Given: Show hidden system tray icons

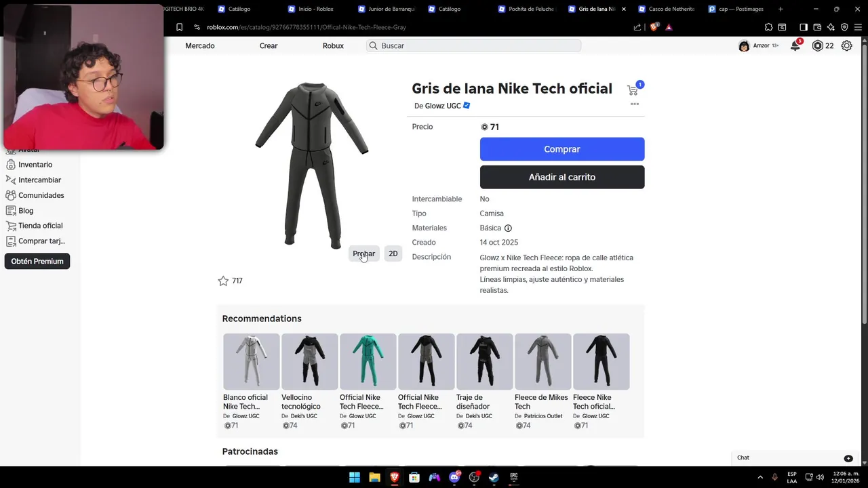Looking at the screenshot, I should (760, 477).
